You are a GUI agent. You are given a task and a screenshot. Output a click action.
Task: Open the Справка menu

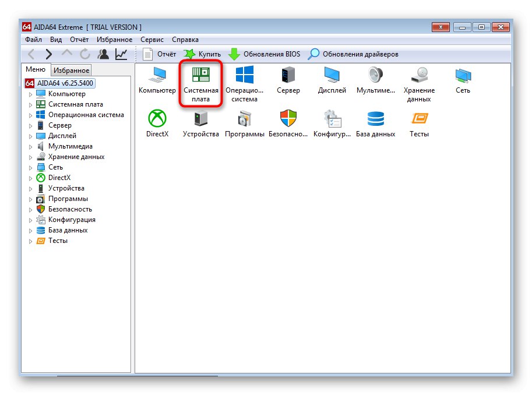click(x=185, y=40)
